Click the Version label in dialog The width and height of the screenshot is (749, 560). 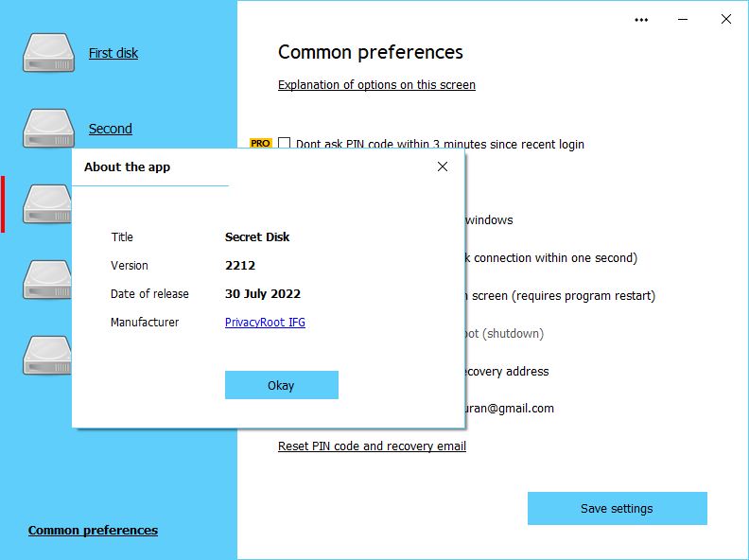pyautogui.click(x=130, y=266)
